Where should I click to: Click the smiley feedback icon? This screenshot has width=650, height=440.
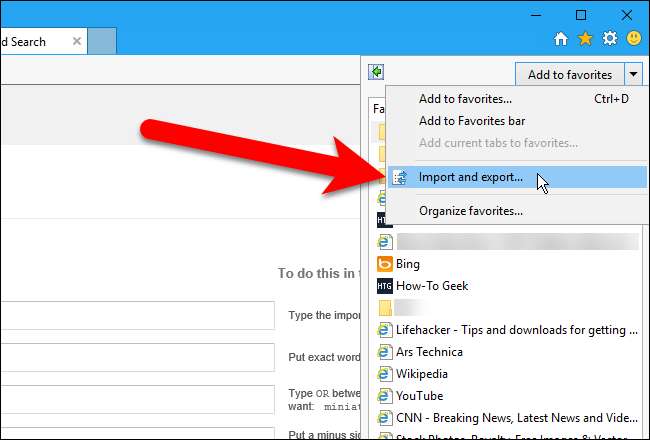634,38
